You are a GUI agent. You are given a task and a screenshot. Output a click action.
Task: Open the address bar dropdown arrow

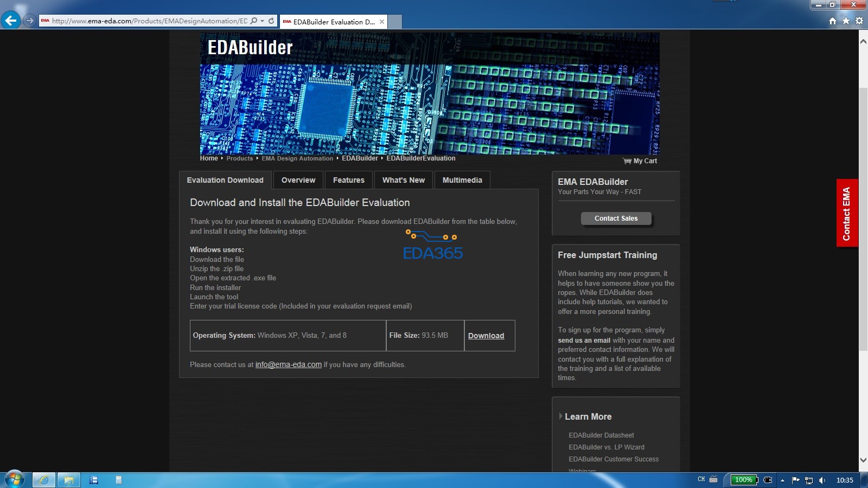coord(263,21)
